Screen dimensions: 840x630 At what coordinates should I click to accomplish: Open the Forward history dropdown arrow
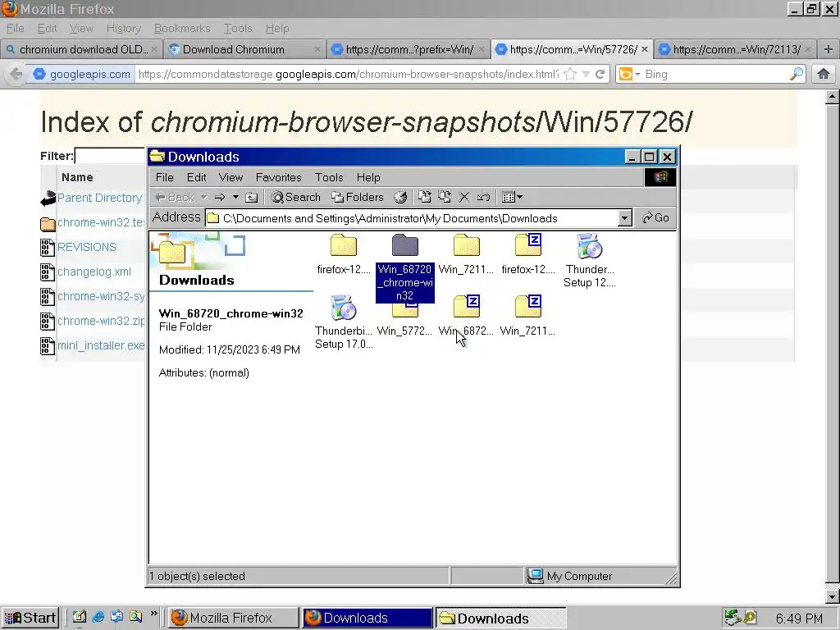235,197
